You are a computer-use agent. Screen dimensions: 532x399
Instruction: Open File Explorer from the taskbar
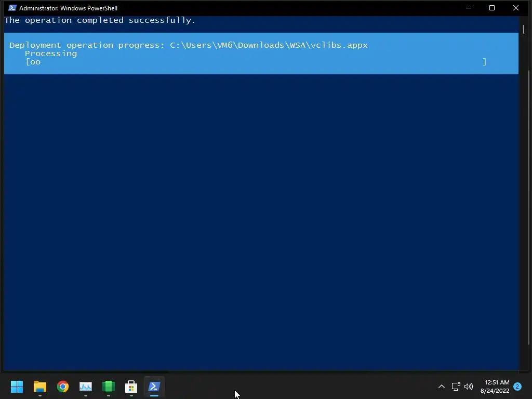click(39, 387)
